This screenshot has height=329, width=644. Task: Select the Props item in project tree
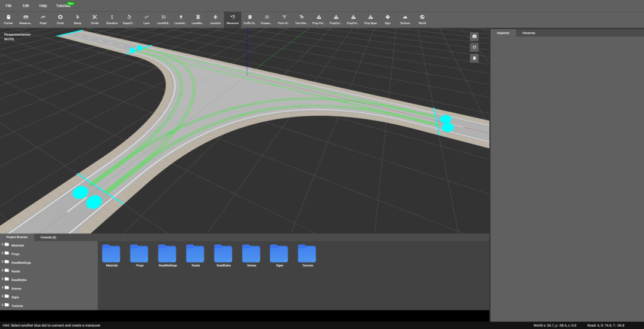(15, 254)
